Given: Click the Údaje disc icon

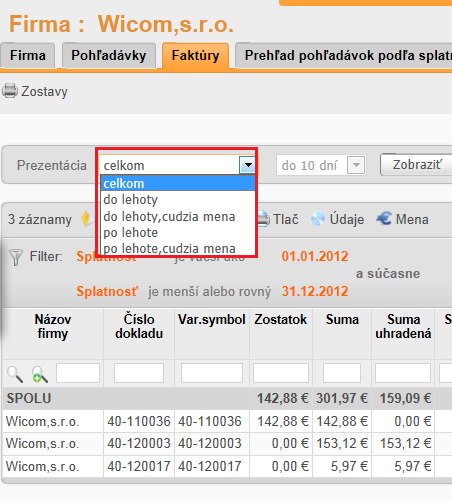Looking at the screenshot, I should 318,219.
